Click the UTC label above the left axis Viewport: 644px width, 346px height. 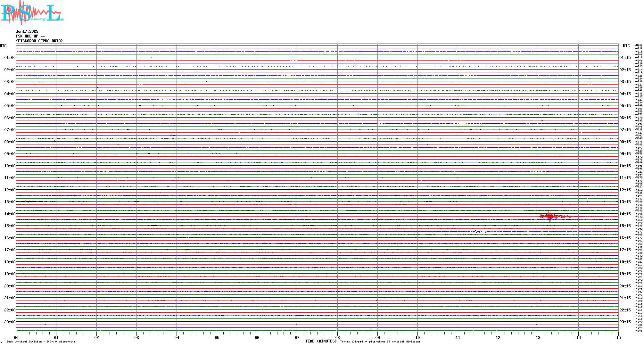(x=3, y=46)
